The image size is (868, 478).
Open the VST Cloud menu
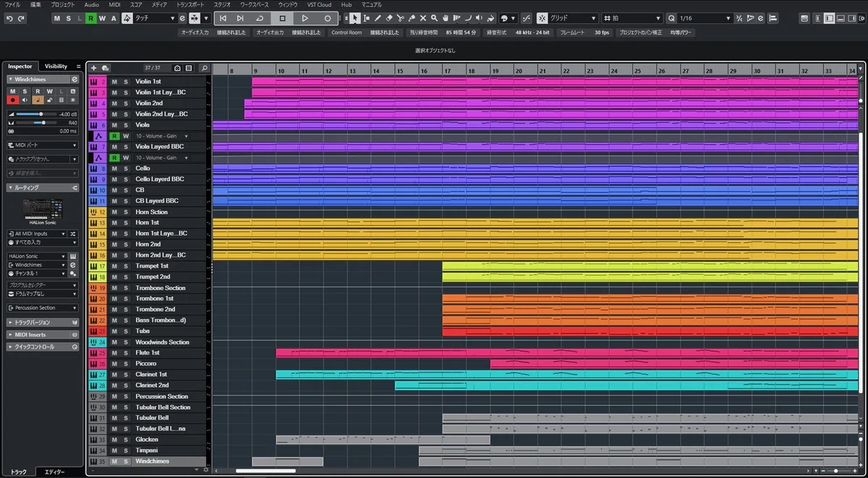[x=319, y=4]
